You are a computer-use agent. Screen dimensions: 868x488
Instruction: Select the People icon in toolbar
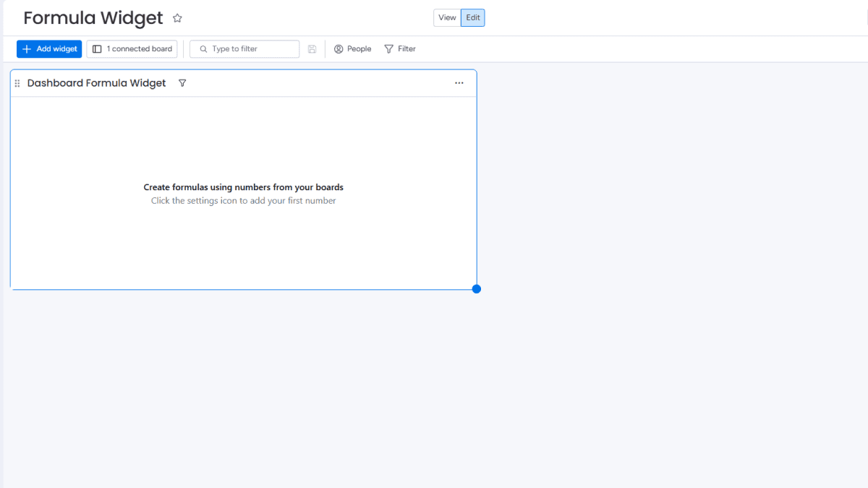pos(339,48)
